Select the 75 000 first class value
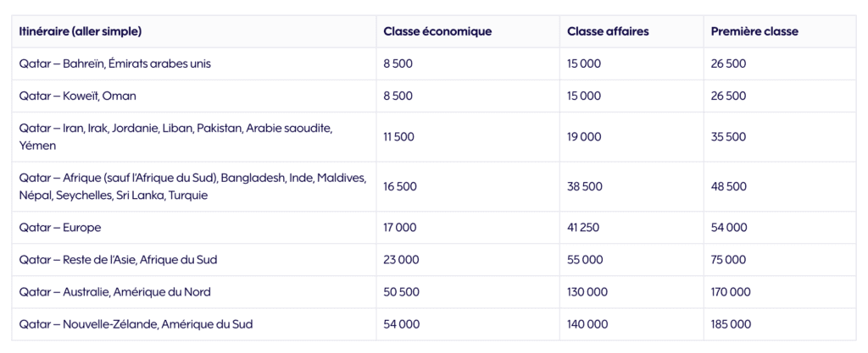Screen dimensions: 868x353 click(x=730, y=260)
